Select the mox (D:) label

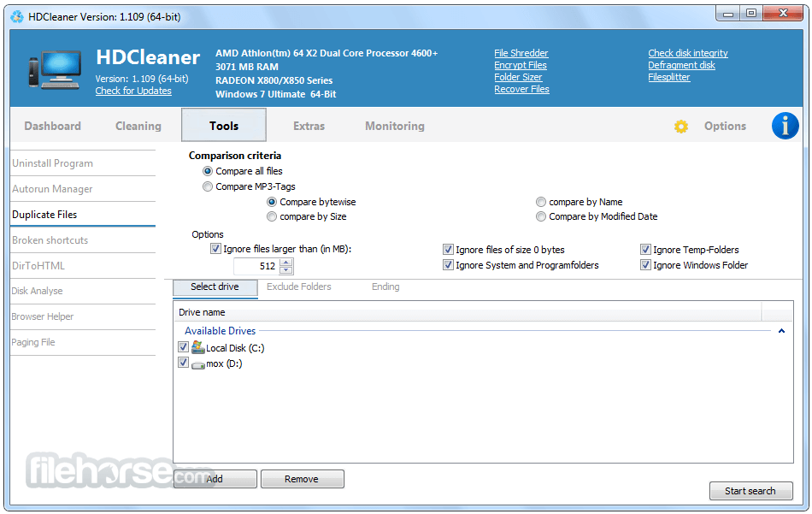point(224,363)
